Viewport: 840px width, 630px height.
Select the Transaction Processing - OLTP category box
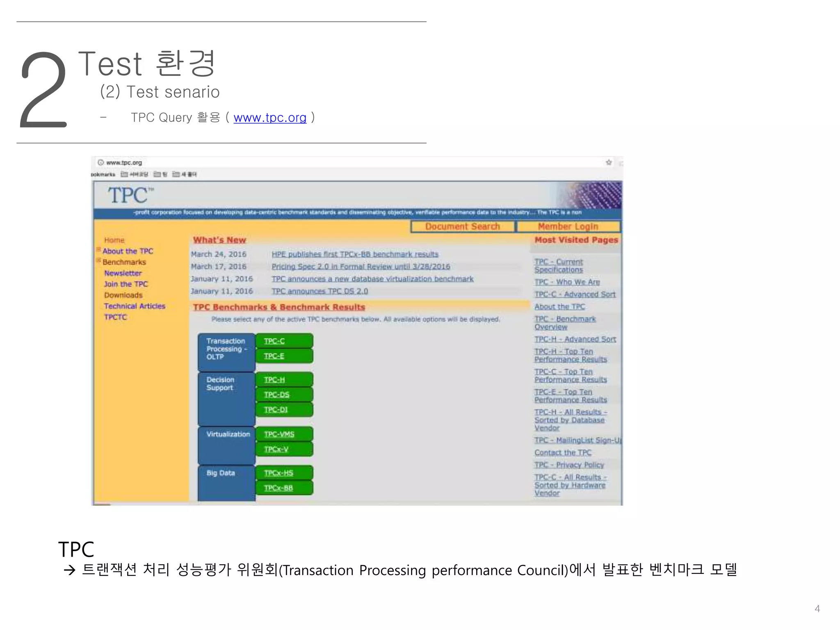click(x=226, y=352)
